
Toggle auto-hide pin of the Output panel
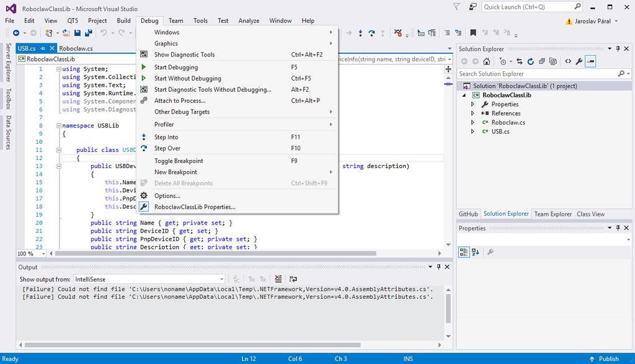pyautogui.click(x=438, y=267)
